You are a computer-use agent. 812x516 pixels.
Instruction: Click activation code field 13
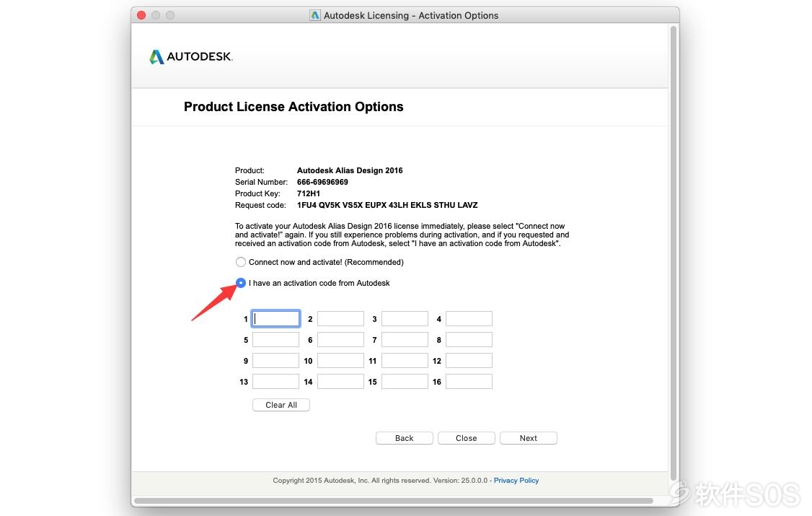click(275, 382)
